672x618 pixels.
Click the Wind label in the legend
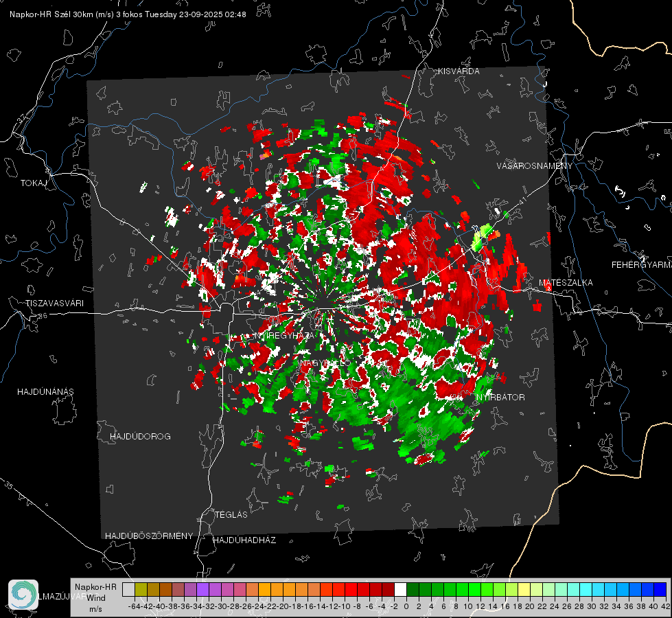click(x=96, y=598)
